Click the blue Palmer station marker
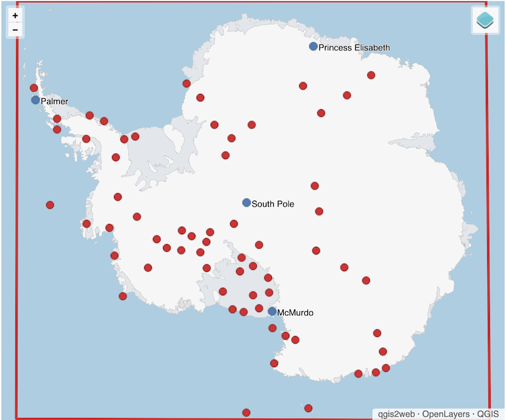Viewport: 506px width, 420px height. point(36,100)
